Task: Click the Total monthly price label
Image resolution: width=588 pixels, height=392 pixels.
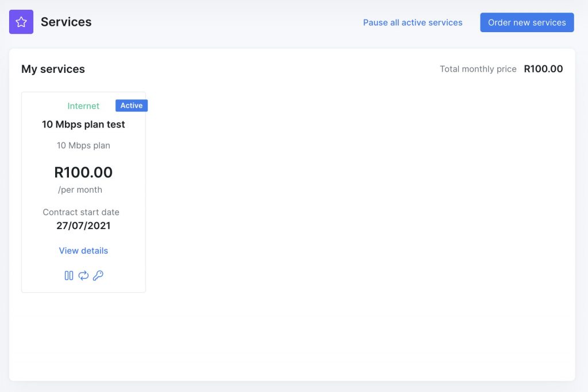Action: click(x=478, y=69)
